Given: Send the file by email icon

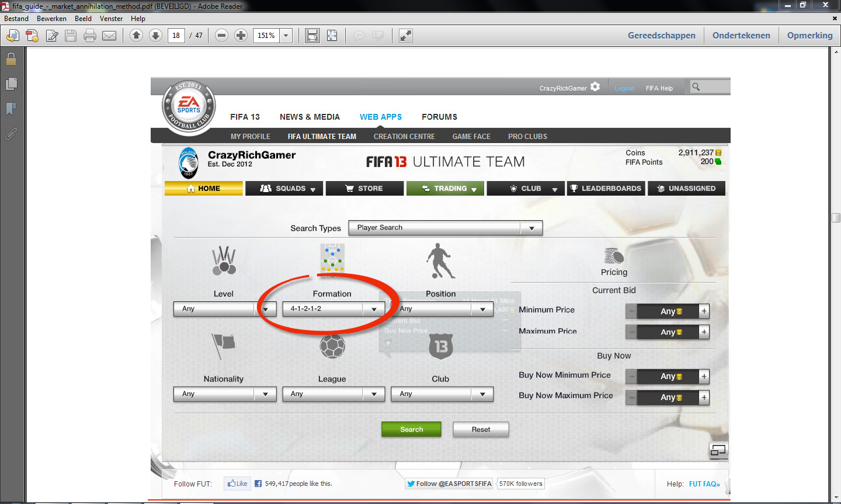Looking at the screenshot, I should (x=109, y=36).
